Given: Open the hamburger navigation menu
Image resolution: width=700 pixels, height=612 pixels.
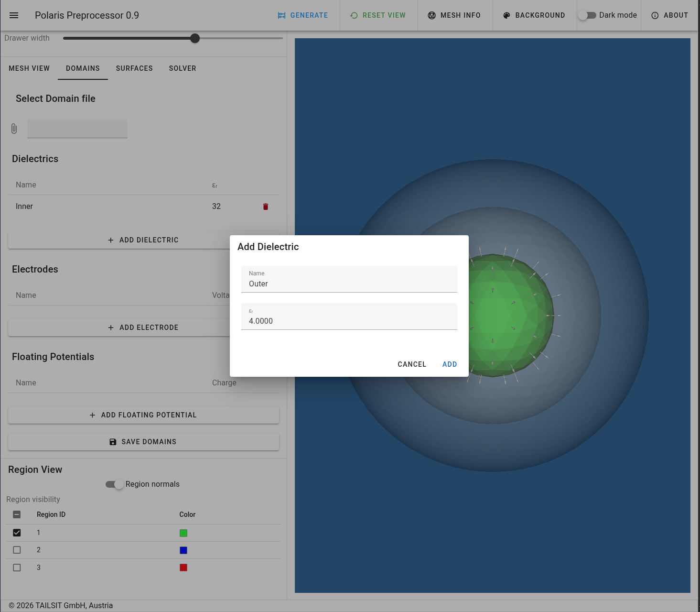Looking at the screenshot, I should click(14, 15).
